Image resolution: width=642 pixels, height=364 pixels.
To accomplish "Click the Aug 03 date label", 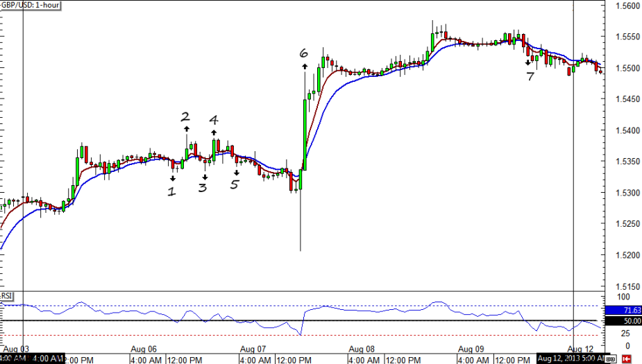I will pyautogui.click(x=17, y=349).
